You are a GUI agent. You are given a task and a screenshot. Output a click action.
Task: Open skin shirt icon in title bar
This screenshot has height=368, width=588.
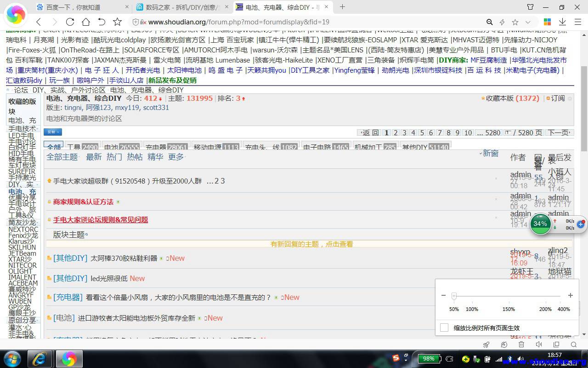tap(531, 7)
